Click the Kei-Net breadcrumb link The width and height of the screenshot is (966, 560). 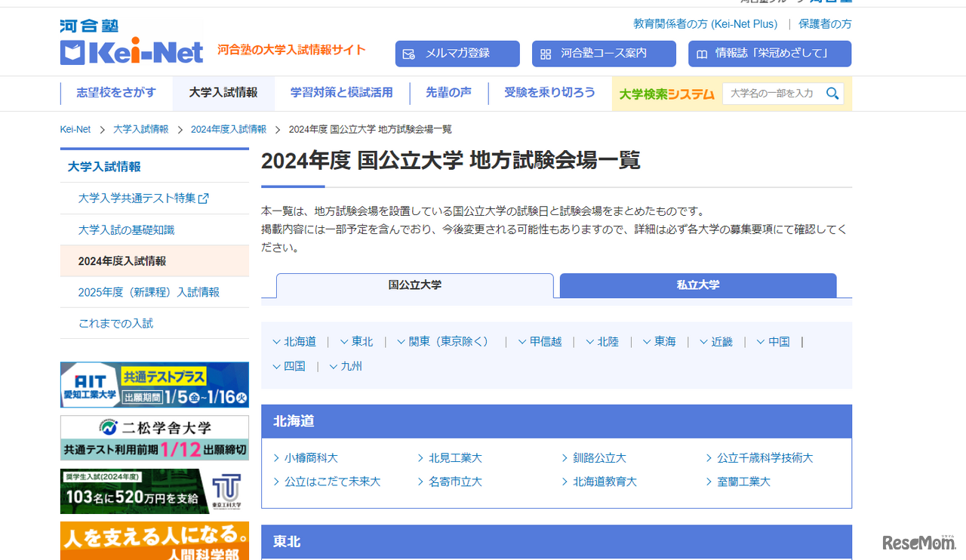pyautogui.click(x=75, y=129)
